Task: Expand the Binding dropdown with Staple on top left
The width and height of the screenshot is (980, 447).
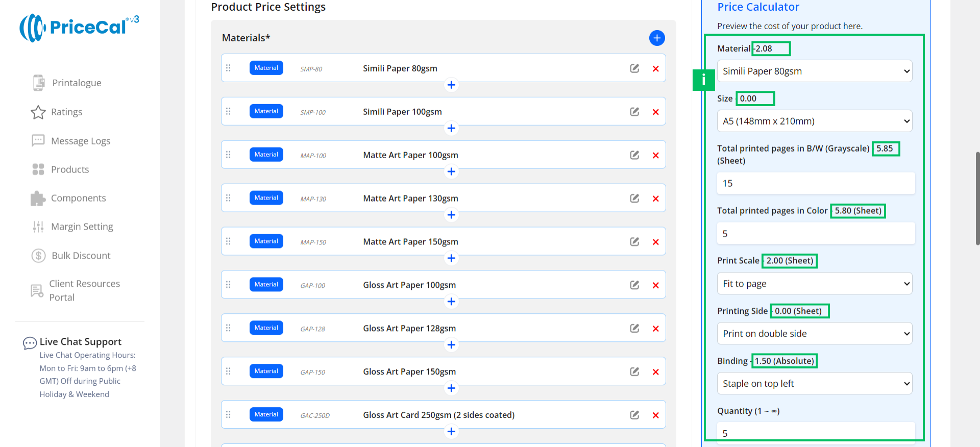Action: click(x=814, y=384)
